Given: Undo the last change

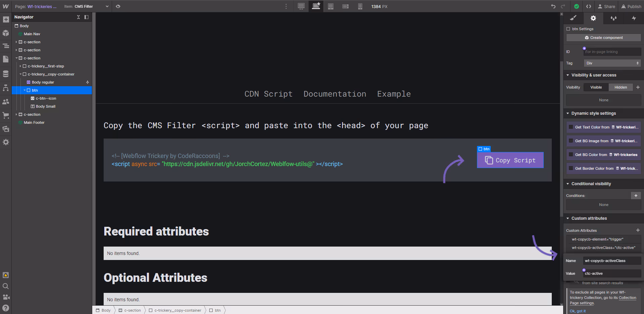Looking at the screenshot, I should click(x=553, y=6).
